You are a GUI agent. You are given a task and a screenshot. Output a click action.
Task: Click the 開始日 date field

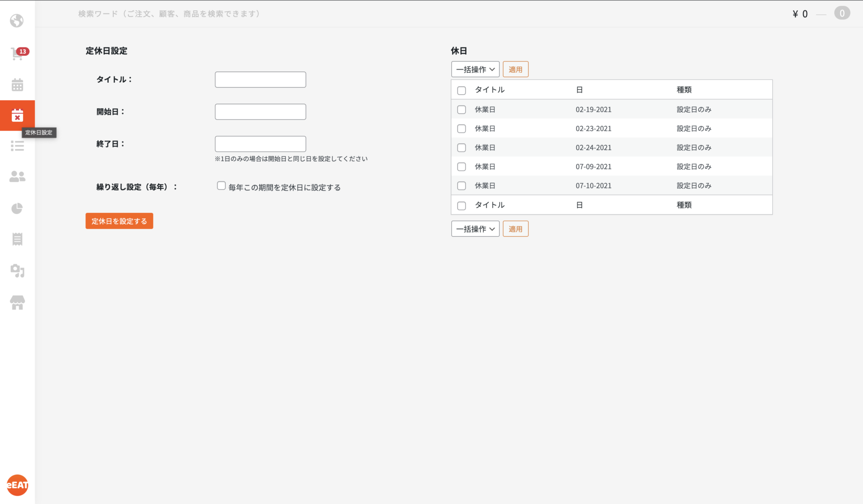coord(260,112)
